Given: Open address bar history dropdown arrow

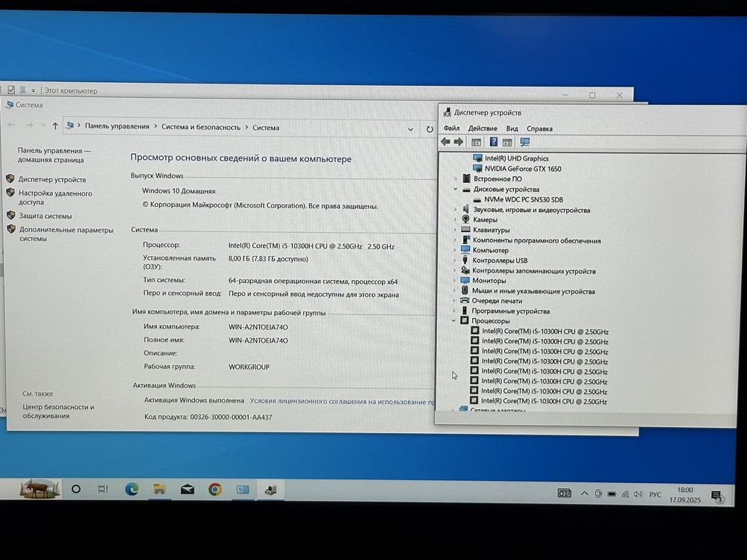Looking at the screenshot, I should pyautogui.click(x=410, y=129).
